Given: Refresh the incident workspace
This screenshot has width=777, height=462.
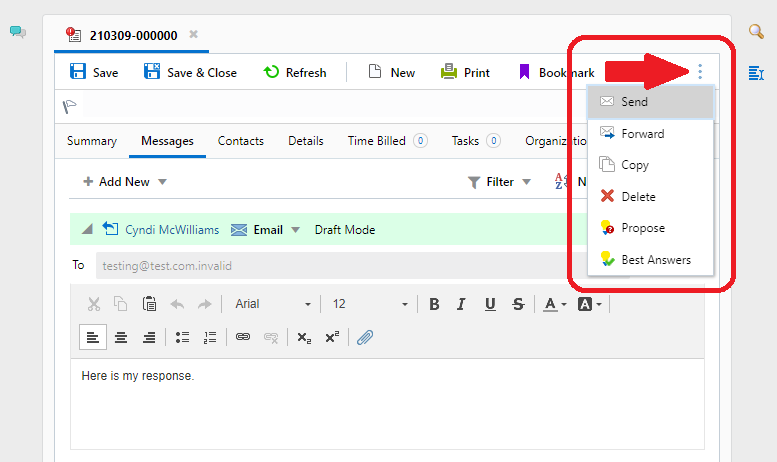Looking at the screenshot, I should tap(295, 72).
